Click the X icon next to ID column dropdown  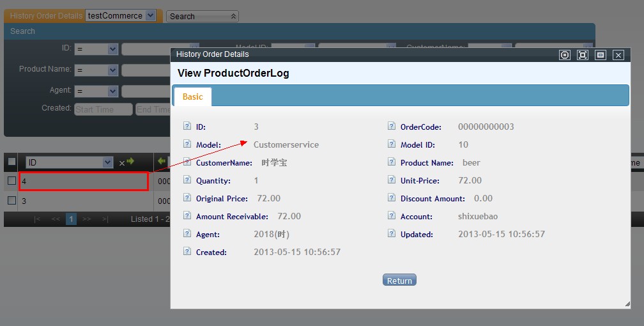pos(121,163)
